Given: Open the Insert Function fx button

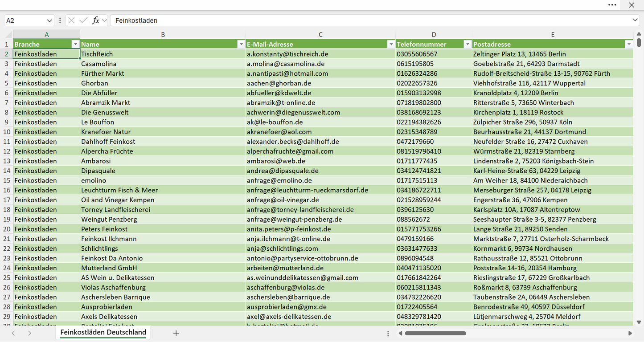Looking at the screenshot, I should pyautogui.click(x=95, y=20).
